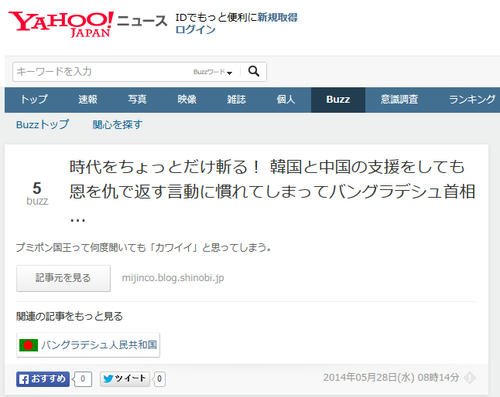The image size is (500, 397).
Task: Click the mijinco.blog.shinobi.jp source text
Action: (173, 278)
